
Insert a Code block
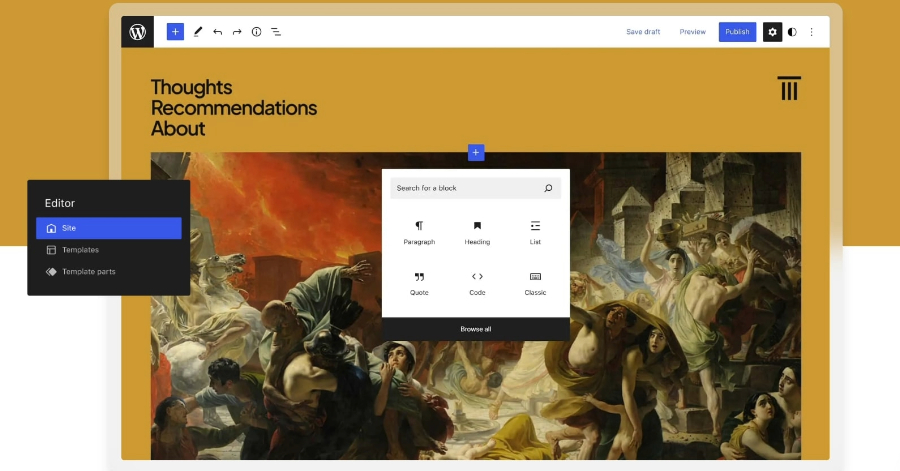pos(477,283)
